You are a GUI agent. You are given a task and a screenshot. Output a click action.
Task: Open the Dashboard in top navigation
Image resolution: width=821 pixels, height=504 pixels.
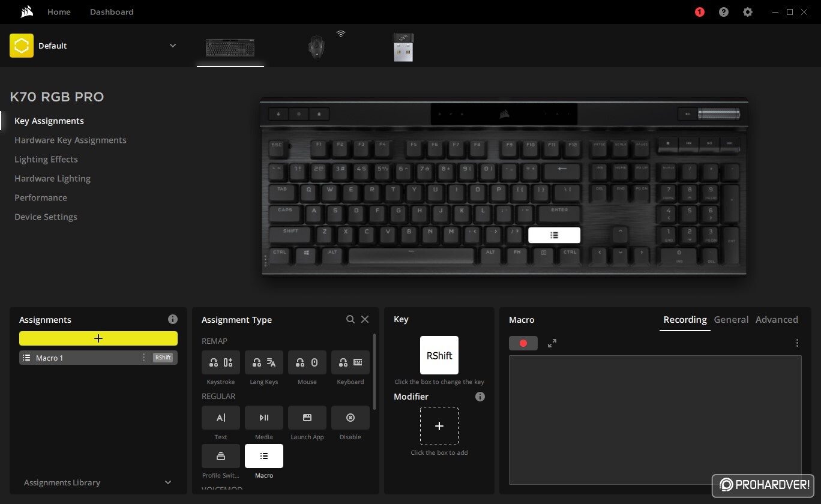tap(112, 12)
